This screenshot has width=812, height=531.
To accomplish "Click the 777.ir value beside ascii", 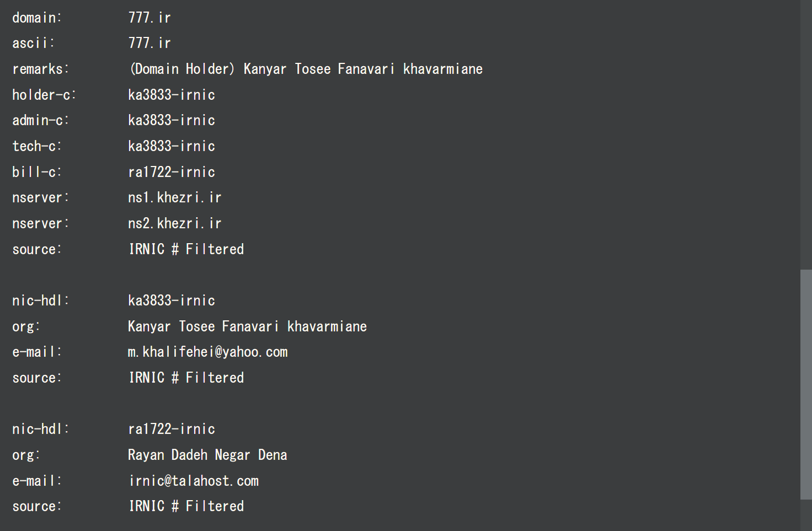I will (x=149, y=43).
